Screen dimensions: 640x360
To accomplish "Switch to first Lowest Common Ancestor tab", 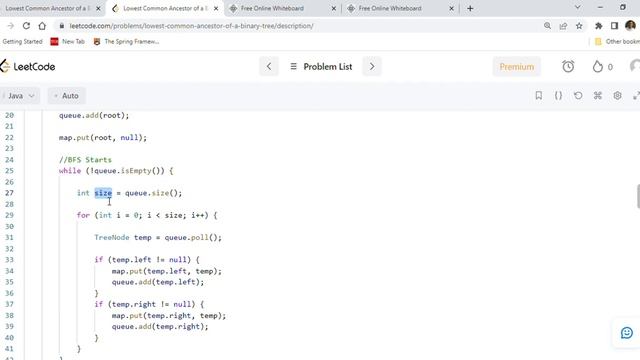I will point(47,8).
